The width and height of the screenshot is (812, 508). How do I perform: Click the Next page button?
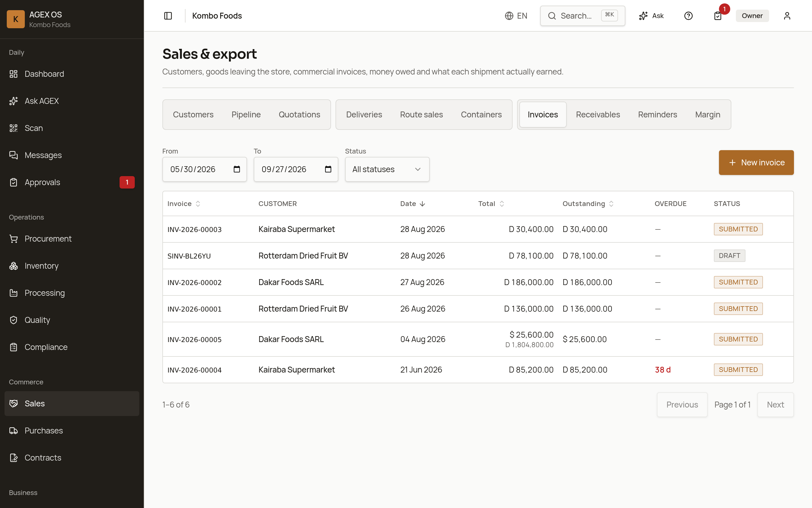pyautogui.click(x=775, y=404)
